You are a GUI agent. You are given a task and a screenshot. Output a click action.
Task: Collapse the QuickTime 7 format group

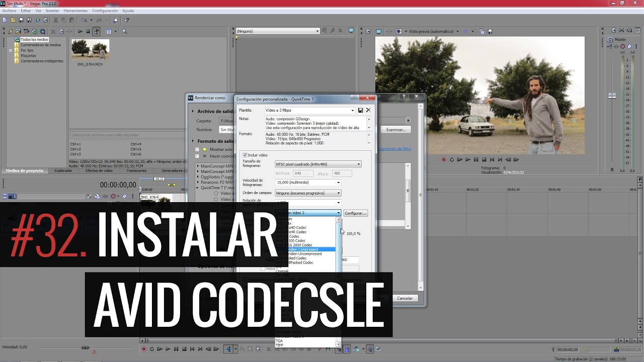point(198,188)
